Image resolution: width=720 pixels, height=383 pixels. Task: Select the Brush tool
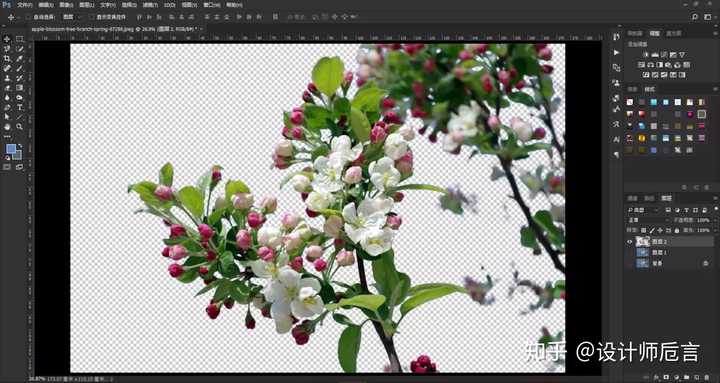[20, 68]
